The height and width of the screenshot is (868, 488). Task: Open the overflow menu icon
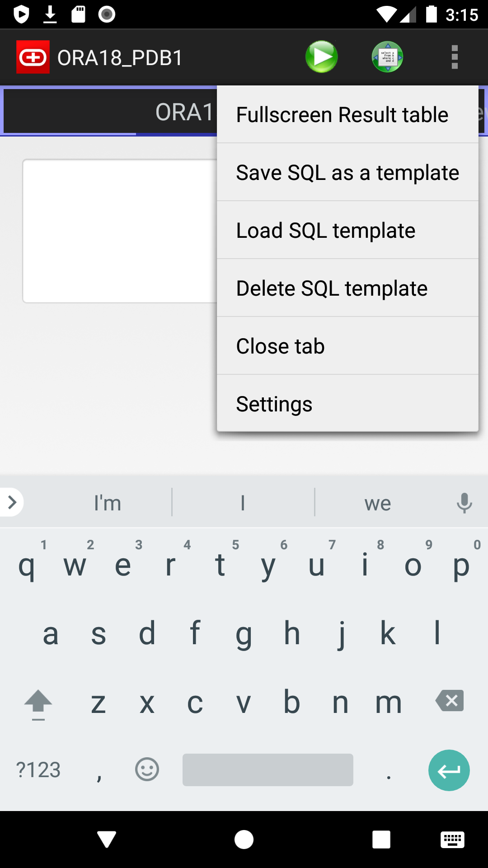click(455, 57)
